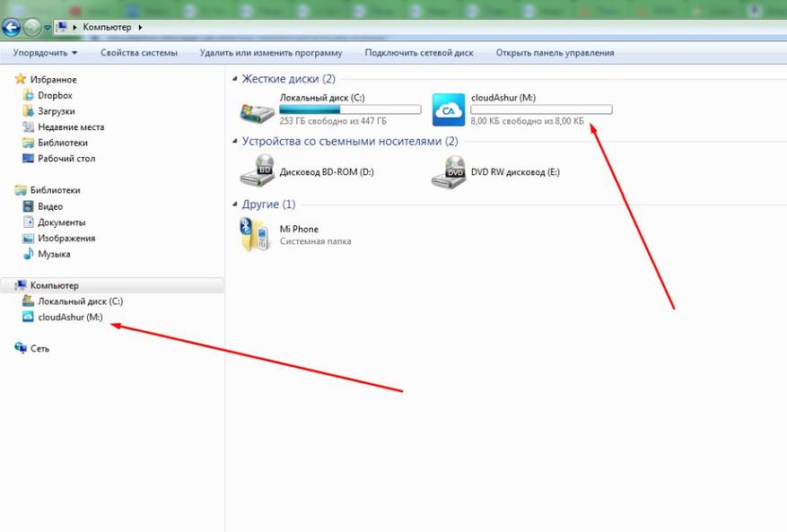The image size is (787, 532).
Task: Click Открыть панель управления
Action: [x=555, y=53]
